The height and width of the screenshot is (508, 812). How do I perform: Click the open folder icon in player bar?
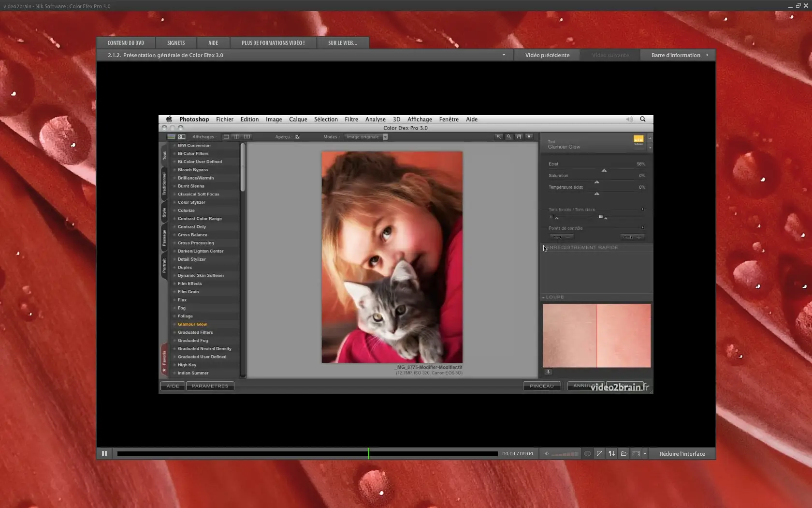(624, 454)
